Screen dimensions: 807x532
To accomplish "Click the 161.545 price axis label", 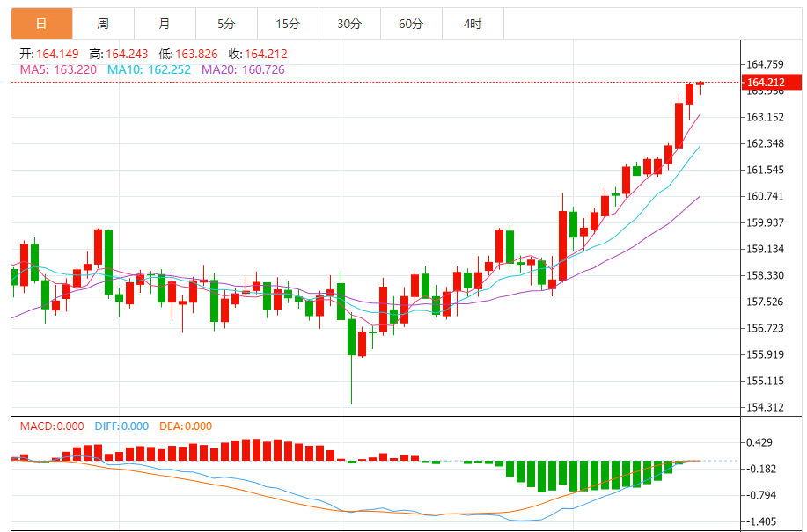I will [766, 170].
